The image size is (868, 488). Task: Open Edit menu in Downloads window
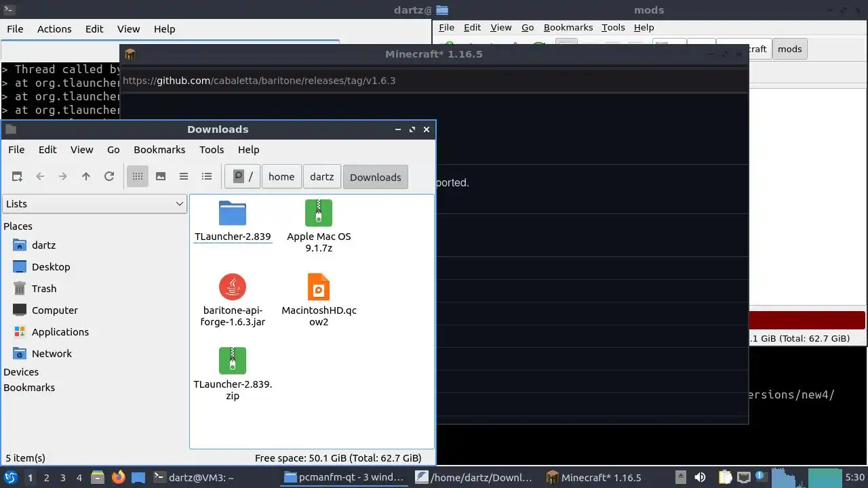[47, 150]
